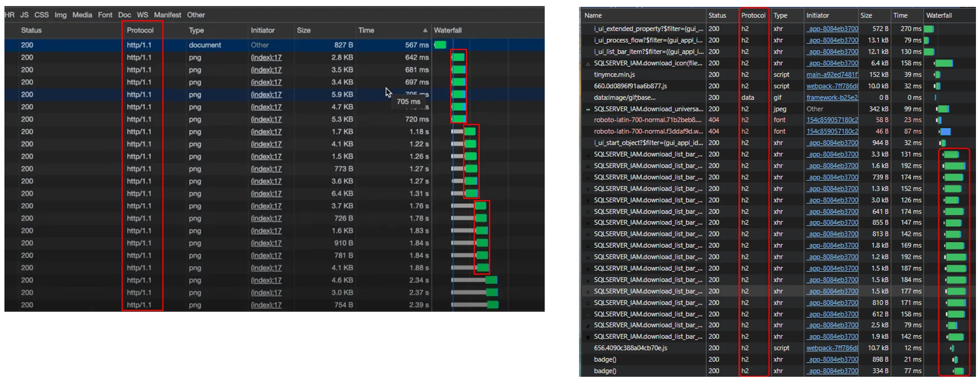Filter requests by JS type
Viewport: 980px width, 380px height.
tap(24, 15)
